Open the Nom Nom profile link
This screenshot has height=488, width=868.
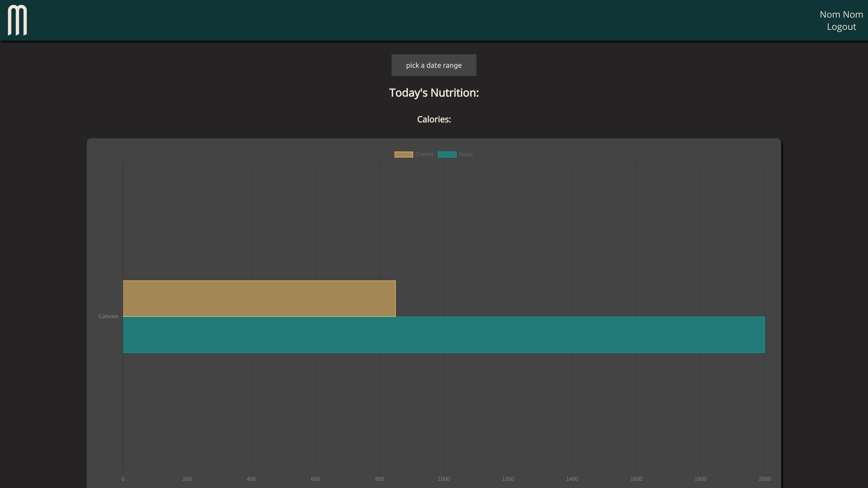pyautogui.click(x=841, y=14)
